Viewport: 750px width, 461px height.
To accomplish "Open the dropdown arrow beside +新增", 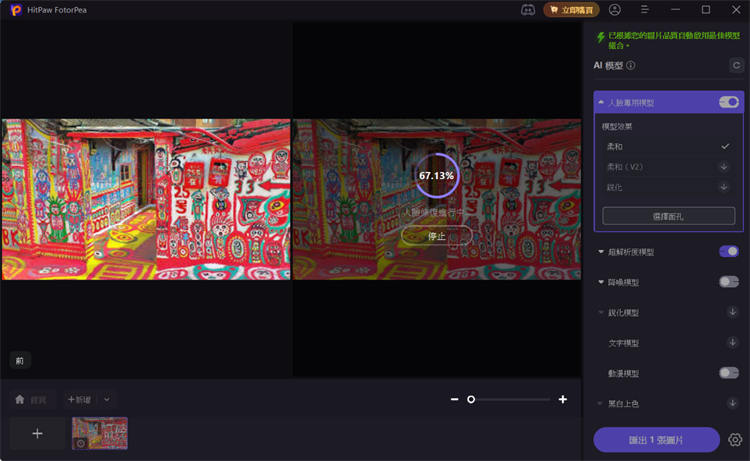I will pos(107,399).
